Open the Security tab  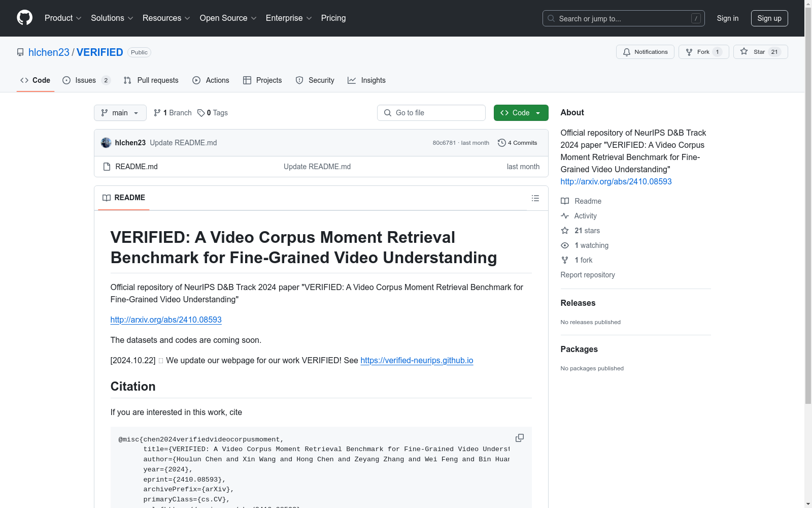click(315, 80)
